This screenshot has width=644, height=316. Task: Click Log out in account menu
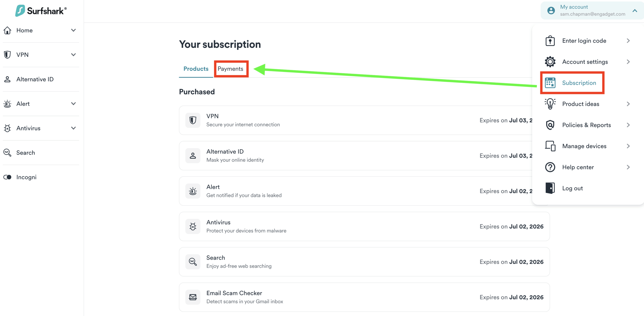pyautogui.click(x=573, y=188)
